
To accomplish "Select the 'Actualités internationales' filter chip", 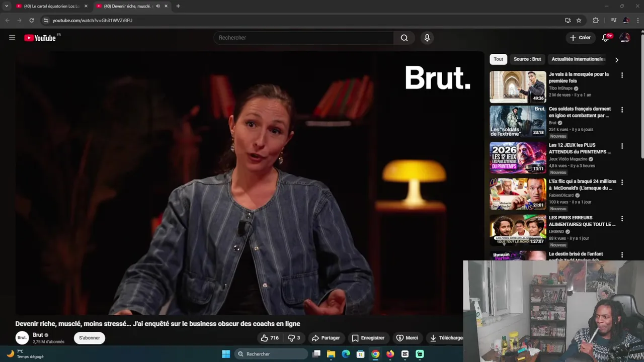I will click(578, 59).
